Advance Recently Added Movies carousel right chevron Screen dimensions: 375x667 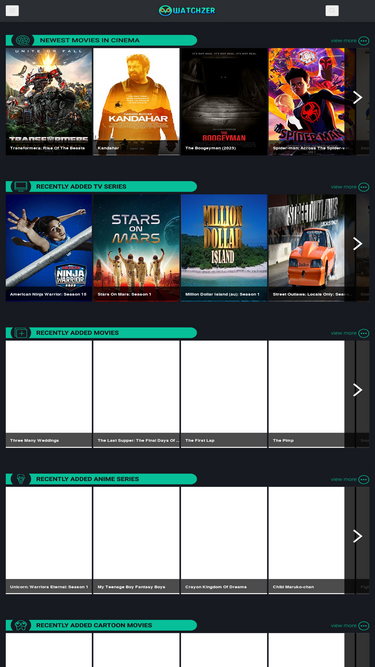[x=358, y=390]
